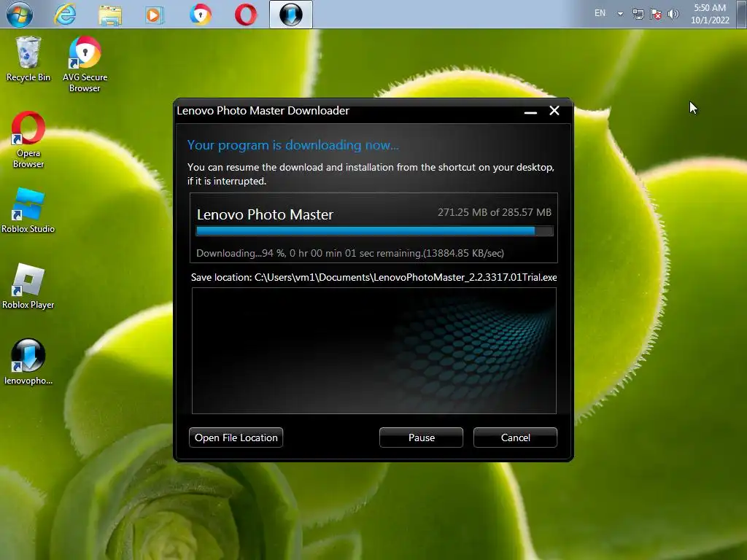Select the Lenovo downloader taskbar button
This screenshot has height=560, width=747.
point(291,15)
